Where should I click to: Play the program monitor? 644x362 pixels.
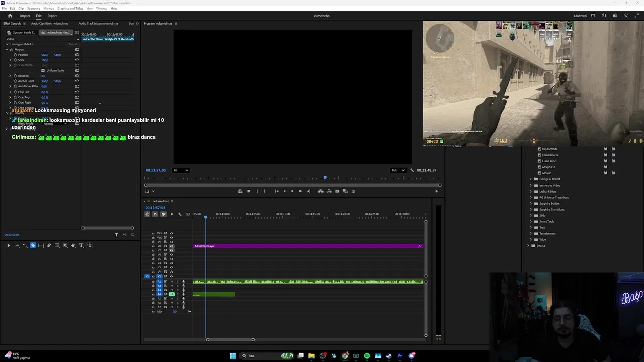click(x=292, y=191)
